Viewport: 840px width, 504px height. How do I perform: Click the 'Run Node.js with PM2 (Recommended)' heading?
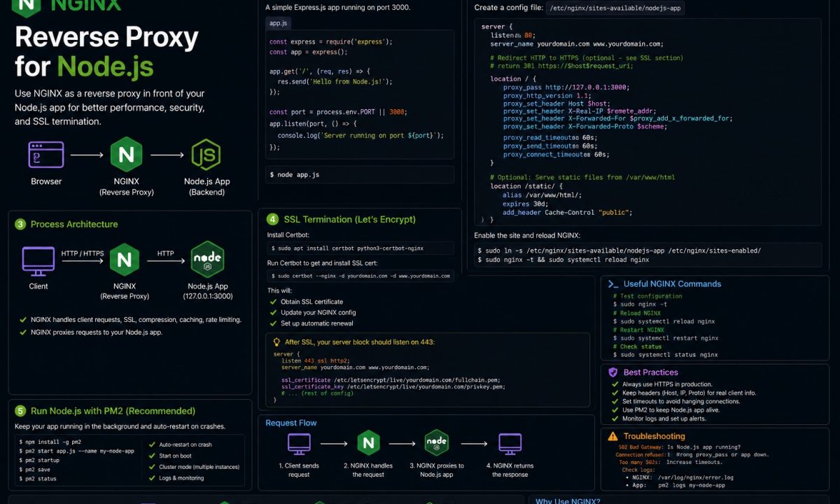click(x=113, y=411)
